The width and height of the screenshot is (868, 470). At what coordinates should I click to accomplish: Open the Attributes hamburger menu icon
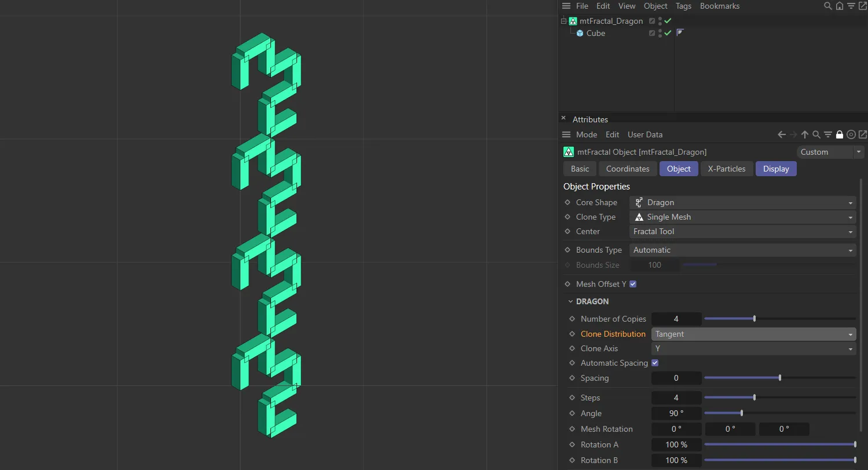(x=566, y=134)
